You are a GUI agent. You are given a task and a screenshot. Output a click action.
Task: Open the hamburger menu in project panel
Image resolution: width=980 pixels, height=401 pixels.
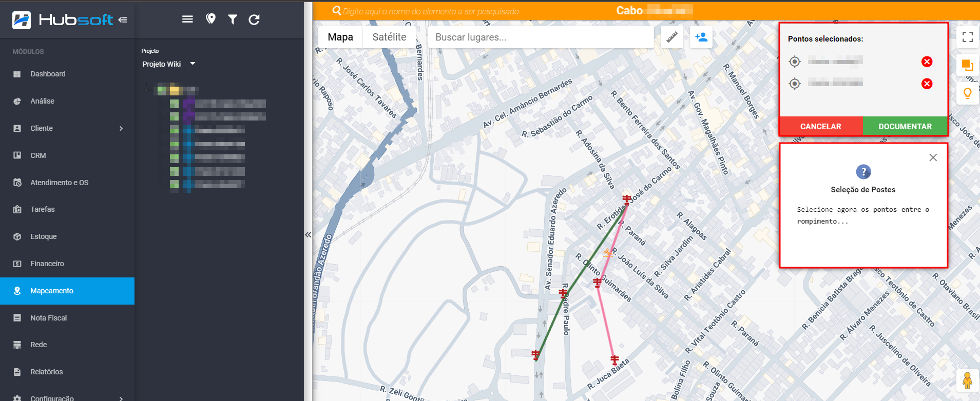(x=188, y=19)
